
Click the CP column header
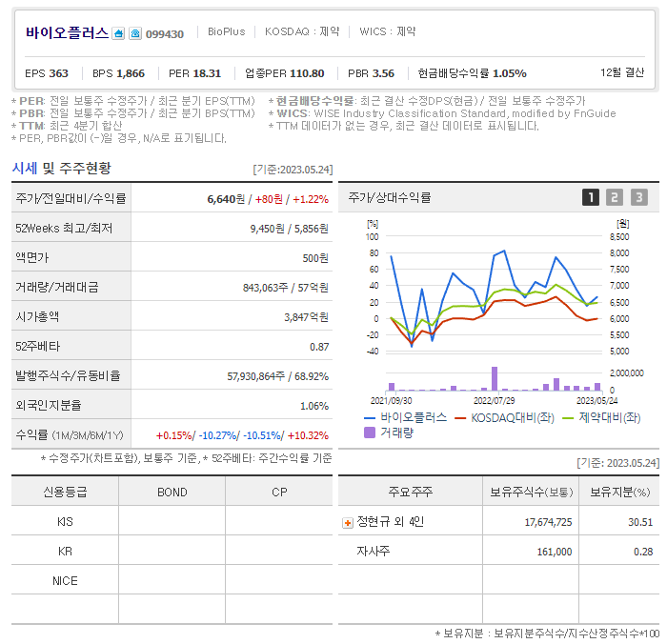(279, 493)
